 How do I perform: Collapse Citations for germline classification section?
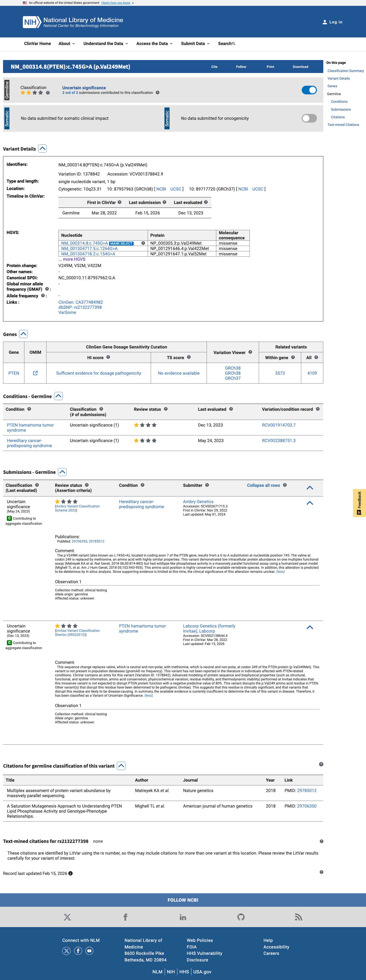coord(121,766)
